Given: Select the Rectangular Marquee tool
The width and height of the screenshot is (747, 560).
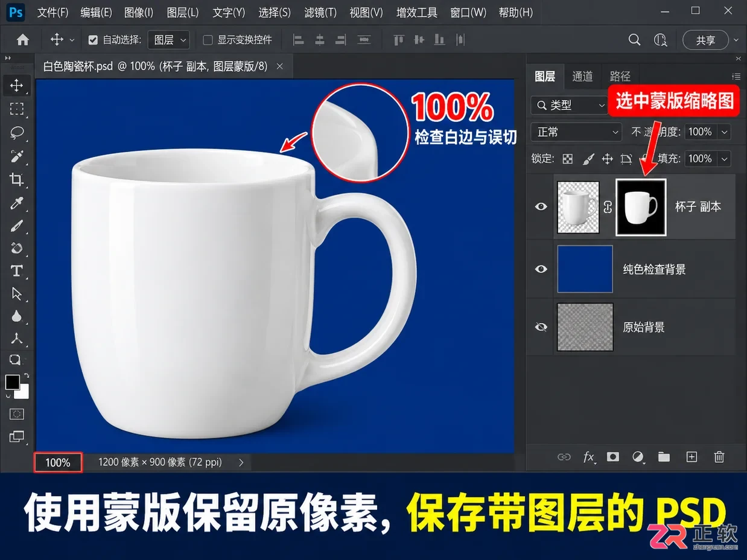Looking at the screenshot, I should click(x=16, y=109).
